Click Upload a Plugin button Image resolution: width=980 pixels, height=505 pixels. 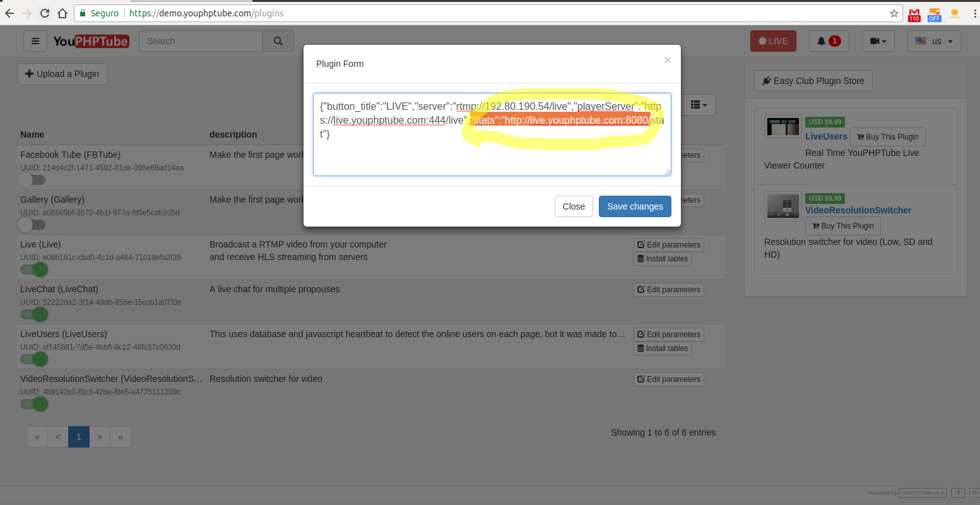click(x=62, y=74)
